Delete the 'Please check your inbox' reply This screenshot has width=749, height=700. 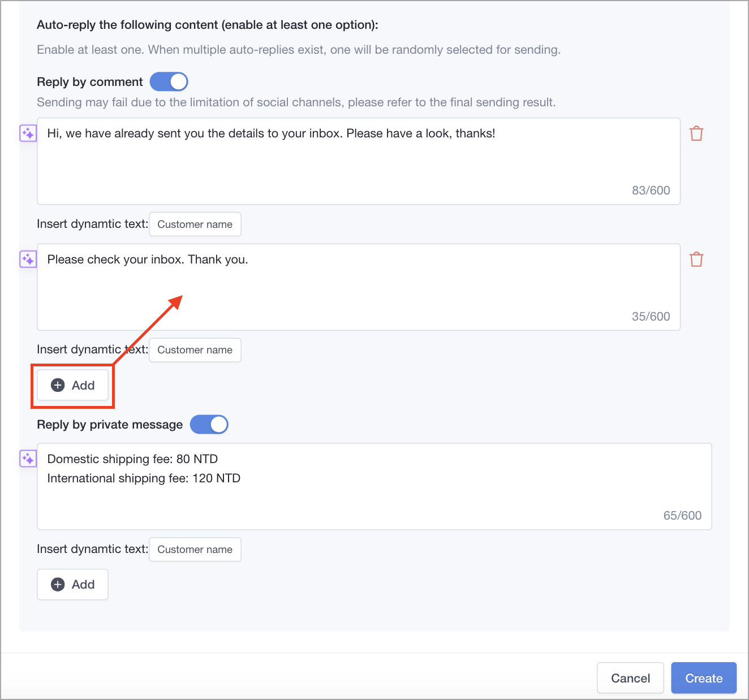pos(696,259)
